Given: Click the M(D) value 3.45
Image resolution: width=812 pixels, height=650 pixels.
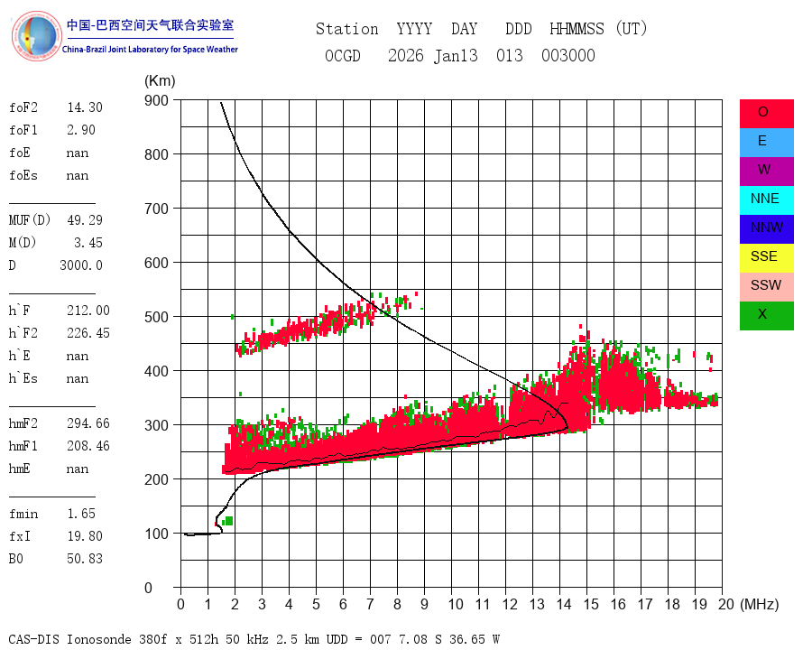Looking at the screenshot, I should [88, 243].
